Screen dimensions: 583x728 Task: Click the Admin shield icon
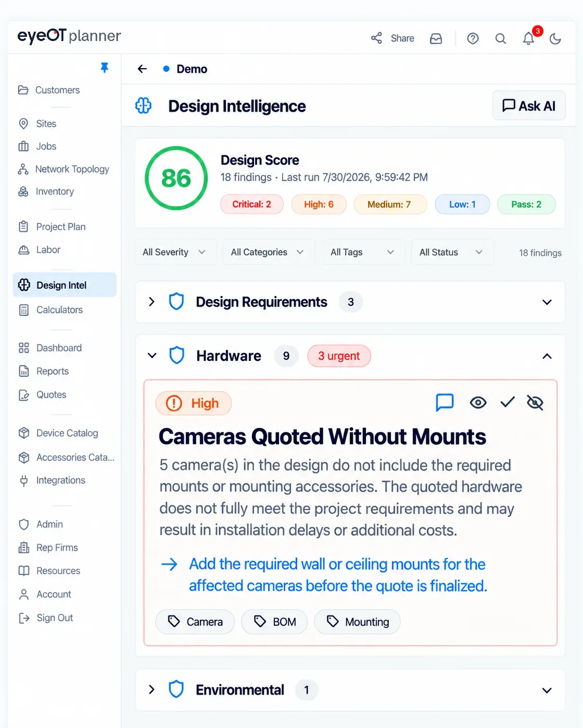click(x=24, y=524)
